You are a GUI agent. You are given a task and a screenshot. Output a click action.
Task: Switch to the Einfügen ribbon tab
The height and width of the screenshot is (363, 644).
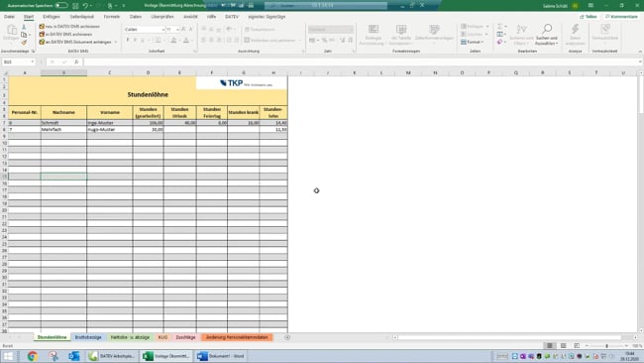(x=52, y=17)
